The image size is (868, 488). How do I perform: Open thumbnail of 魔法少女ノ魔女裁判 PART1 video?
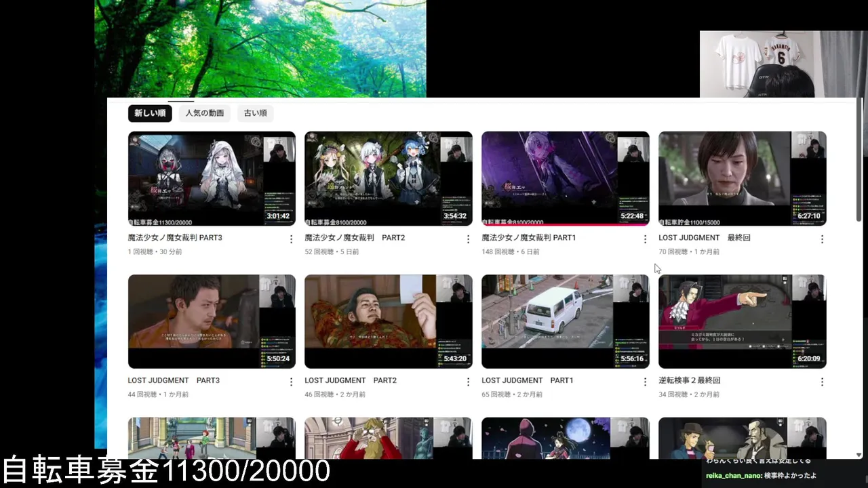pos(566,178)
